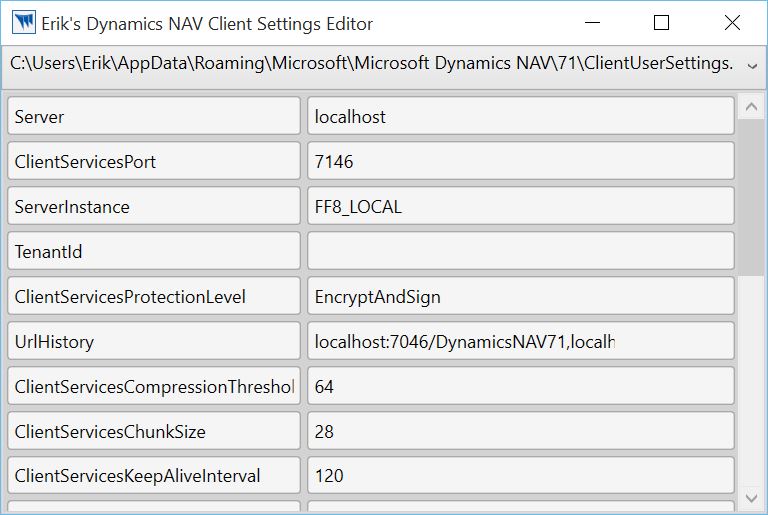Screen dimensions: 768x515
Task: Edit the ClientServicesChunkSize value 28
Action: tap(521, 431)
